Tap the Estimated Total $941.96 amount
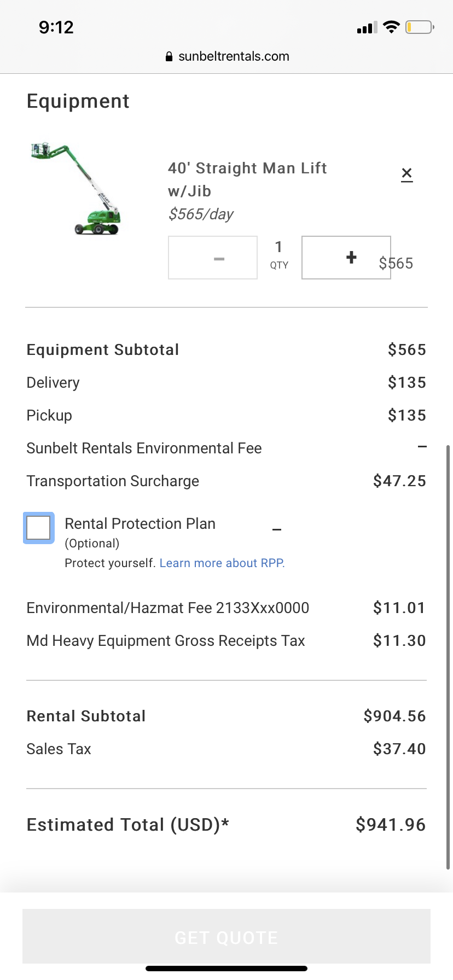The height and width of the screenshot is (980, 453). tap(390, 825)
